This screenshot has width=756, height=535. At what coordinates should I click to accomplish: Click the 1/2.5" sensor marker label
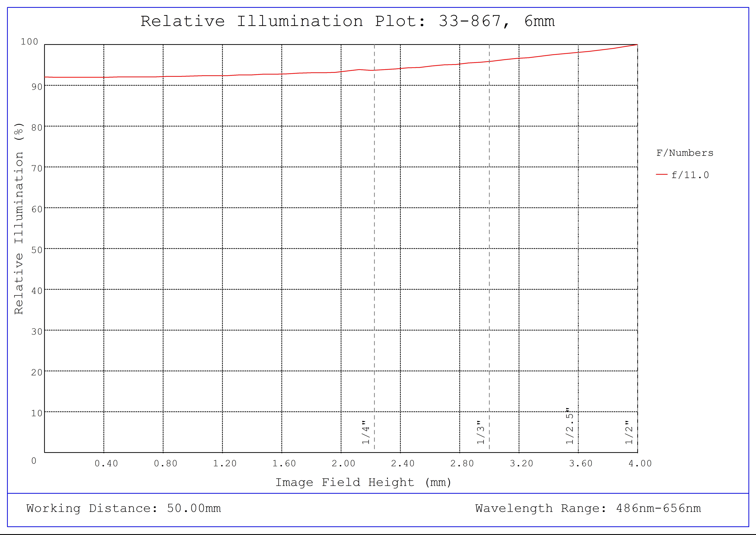570,426
